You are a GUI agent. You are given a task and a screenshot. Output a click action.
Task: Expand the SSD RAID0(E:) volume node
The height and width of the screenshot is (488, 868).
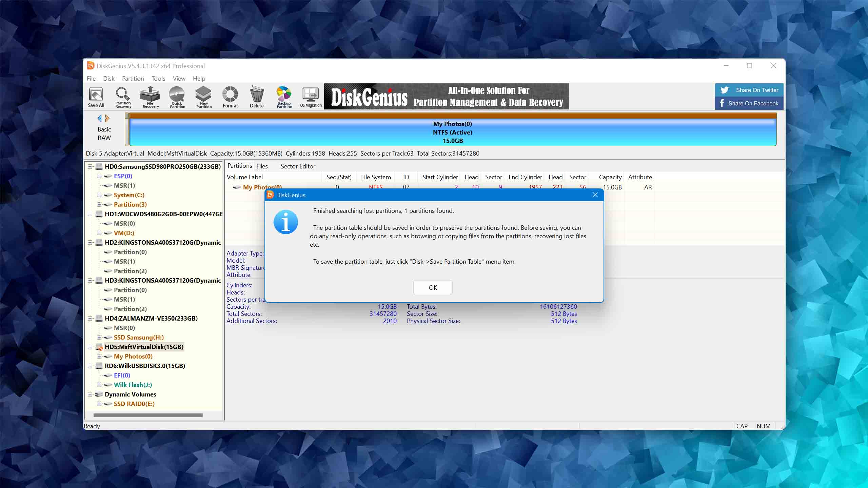pos(99,404)
